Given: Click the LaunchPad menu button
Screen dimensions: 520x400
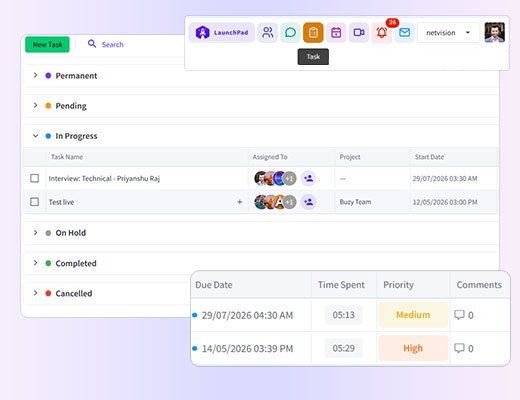Looking at the screenshot, I should pos(222,33).
